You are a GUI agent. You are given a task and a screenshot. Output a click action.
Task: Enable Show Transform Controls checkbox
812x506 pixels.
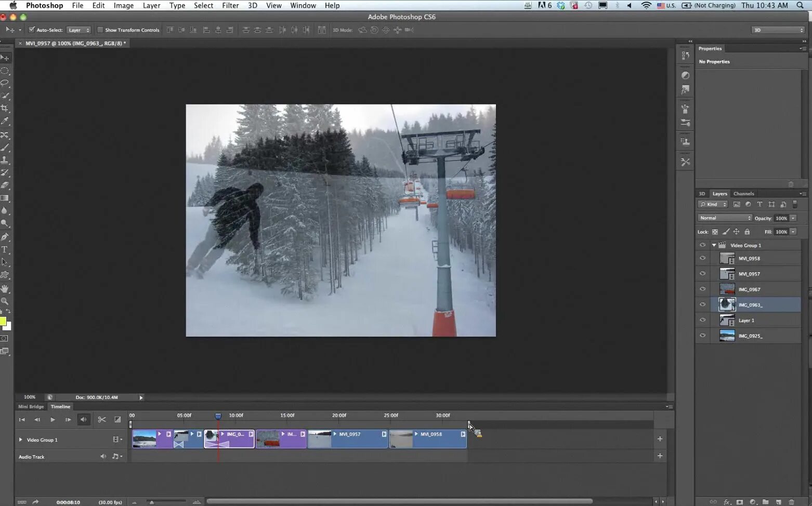(x=100, y=30)
